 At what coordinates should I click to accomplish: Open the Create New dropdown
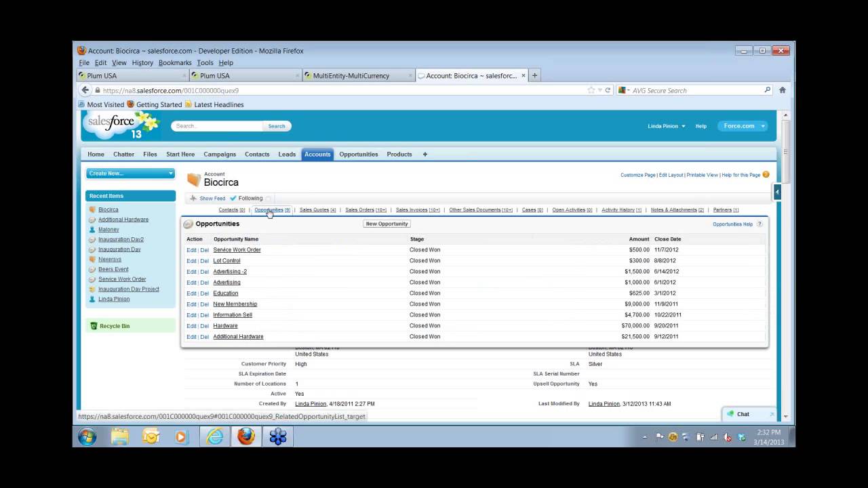(130, 174)
